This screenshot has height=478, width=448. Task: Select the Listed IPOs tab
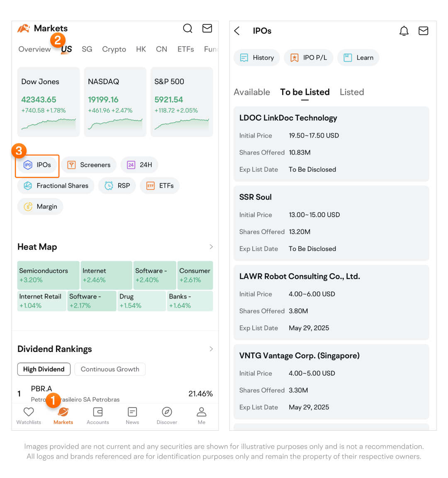point(352,92)
